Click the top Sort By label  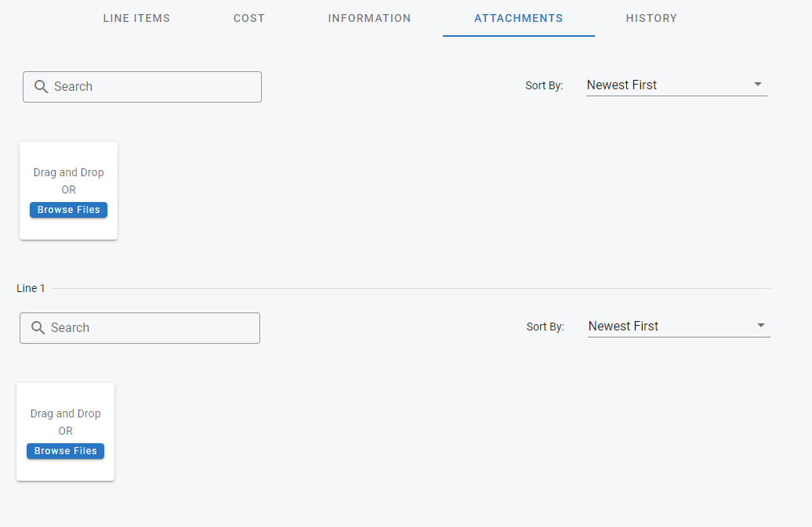pos(544,86)
